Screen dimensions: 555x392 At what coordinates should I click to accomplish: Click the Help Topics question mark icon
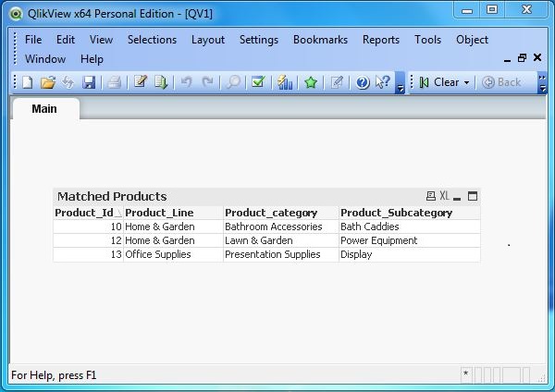pos(362,82)
